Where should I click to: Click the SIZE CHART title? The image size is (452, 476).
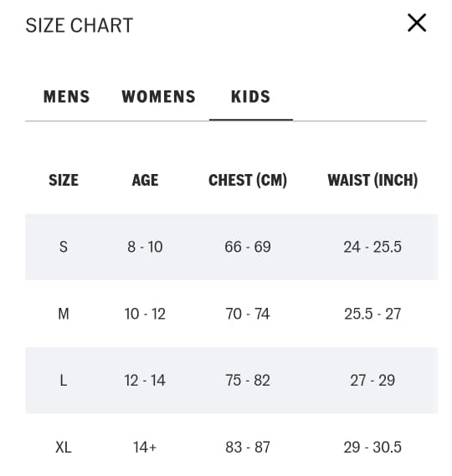click(80, 25)
